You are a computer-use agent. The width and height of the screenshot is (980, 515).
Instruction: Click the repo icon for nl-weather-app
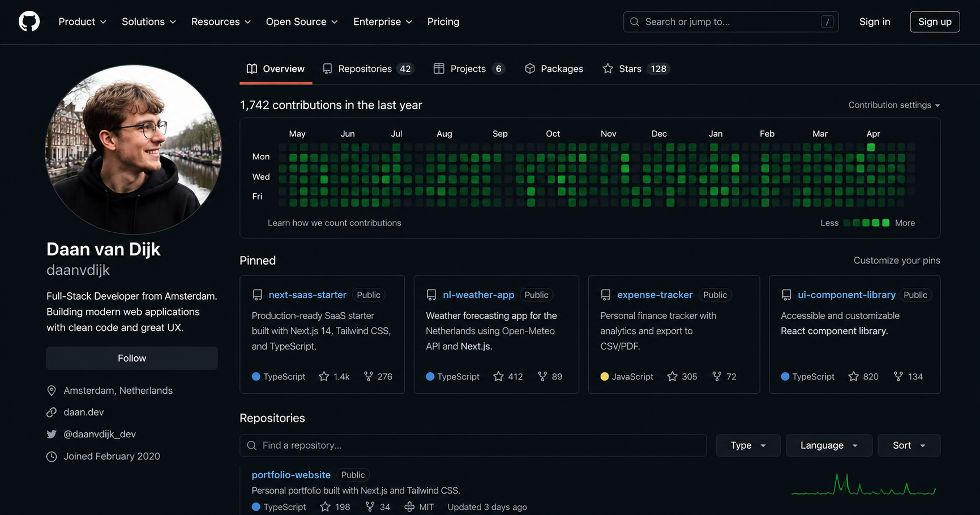tap(431, 295)
